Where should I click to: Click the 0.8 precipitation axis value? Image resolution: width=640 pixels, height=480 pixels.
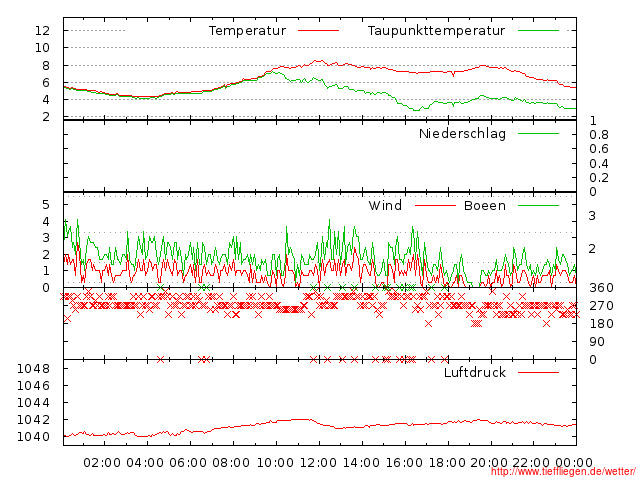pos(599,135)
